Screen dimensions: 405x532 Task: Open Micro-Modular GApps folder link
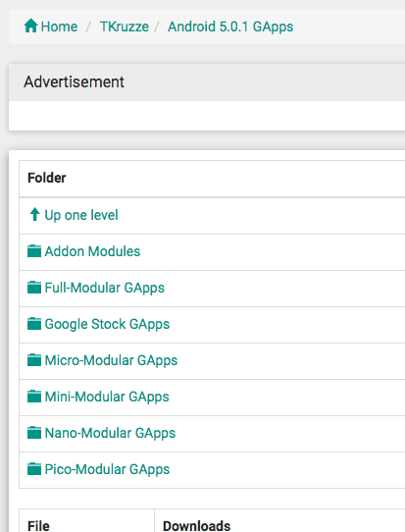coord(111,360)
